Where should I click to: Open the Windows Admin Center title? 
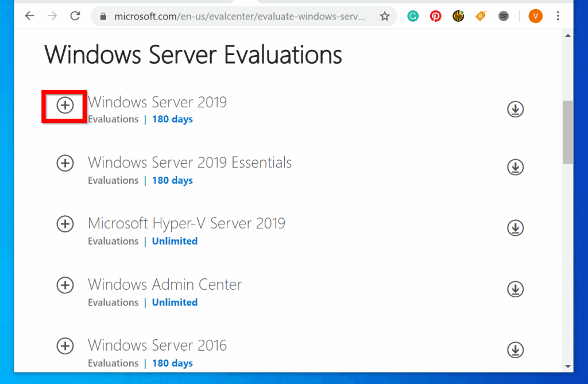(x=165, y=284)
